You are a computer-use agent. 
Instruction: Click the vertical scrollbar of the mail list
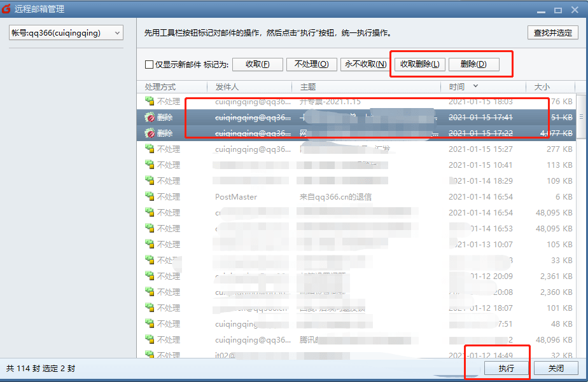[582, 222]
